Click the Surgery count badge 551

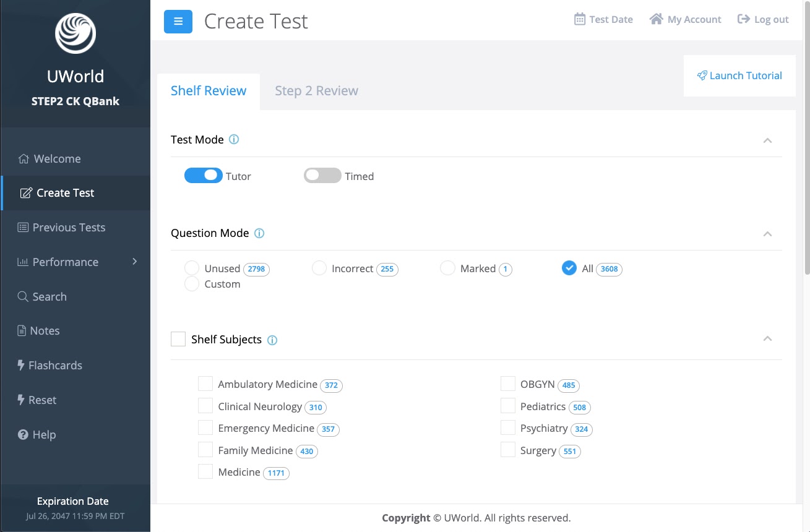(570, 452)
